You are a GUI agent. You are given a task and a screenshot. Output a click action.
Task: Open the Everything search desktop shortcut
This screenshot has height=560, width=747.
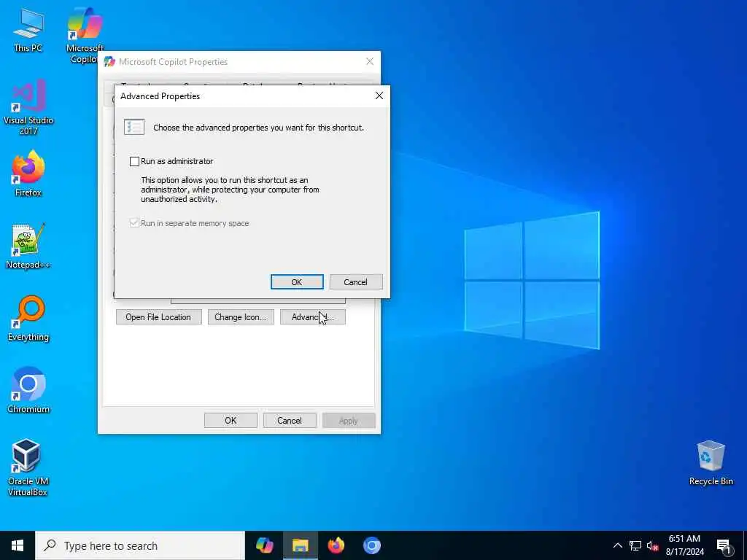28,319
